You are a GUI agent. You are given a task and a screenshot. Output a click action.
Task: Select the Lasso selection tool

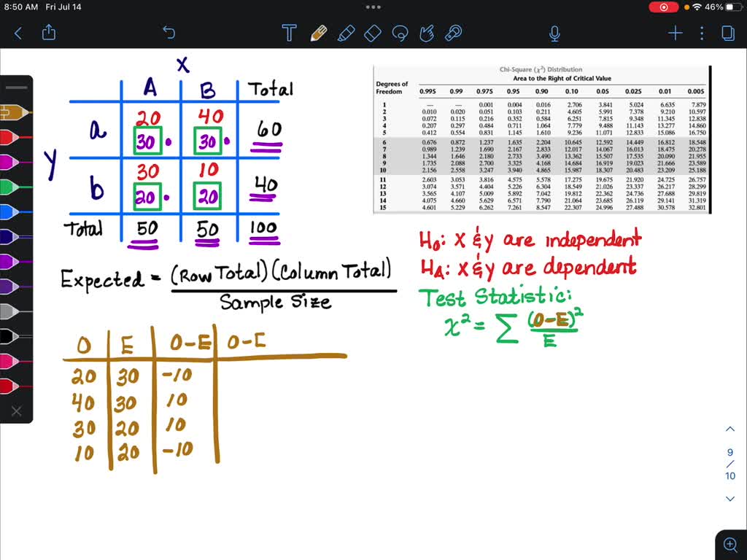tap(399, 33)
